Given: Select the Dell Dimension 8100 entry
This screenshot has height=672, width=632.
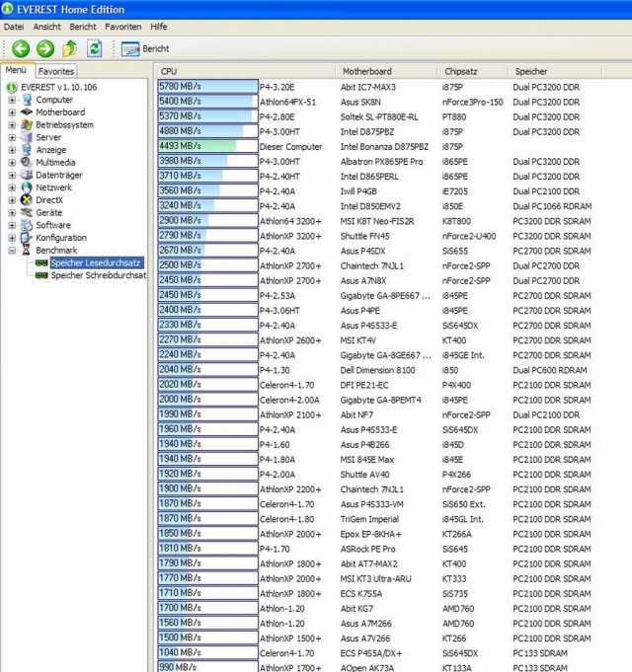Looking at the screenshot, I should click(377, 370).
